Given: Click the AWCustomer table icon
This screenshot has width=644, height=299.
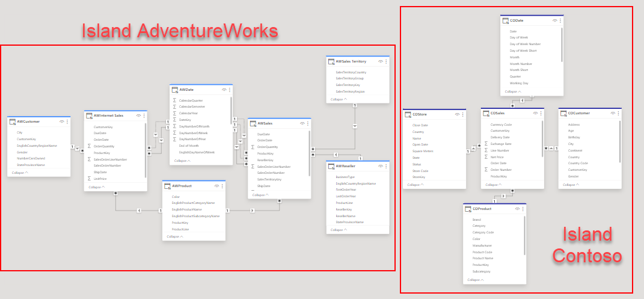Looking at the screenshot, I should [x=12, y=122].
